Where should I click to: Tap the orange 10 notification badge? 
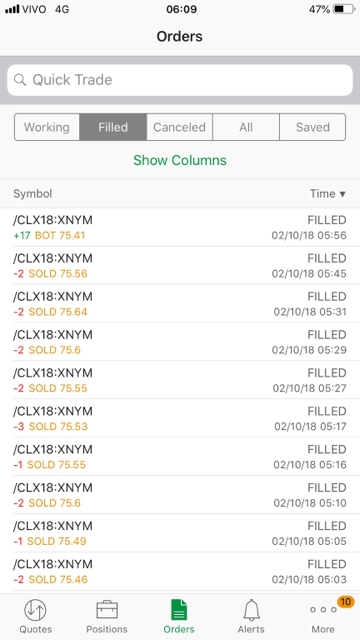(x=345, y=602)
